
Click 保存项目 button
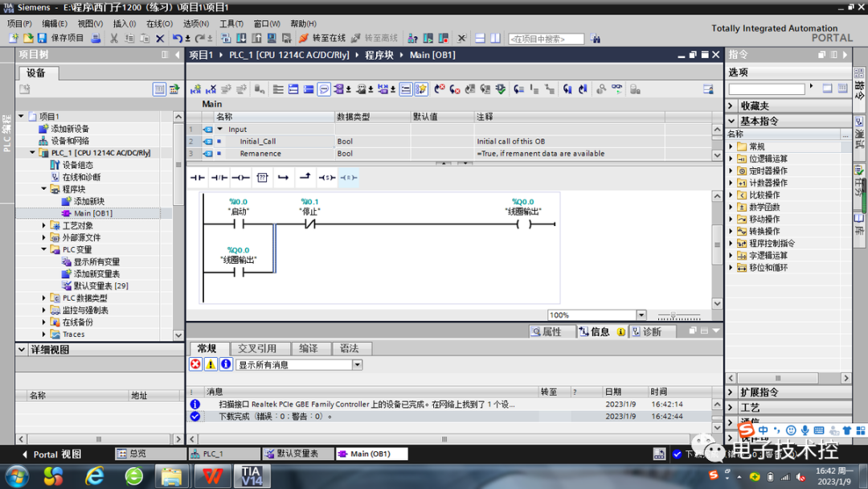click(60, 39)
